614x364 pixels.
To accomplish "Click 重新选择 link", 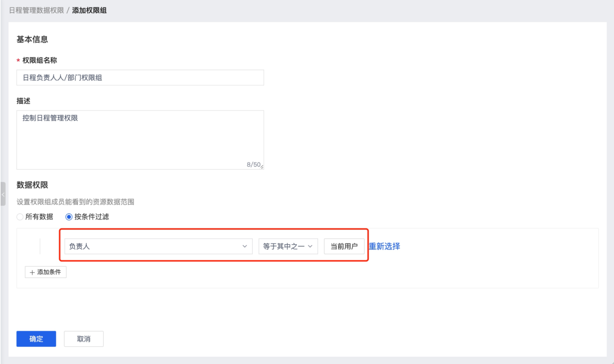I will click(384, 246).
